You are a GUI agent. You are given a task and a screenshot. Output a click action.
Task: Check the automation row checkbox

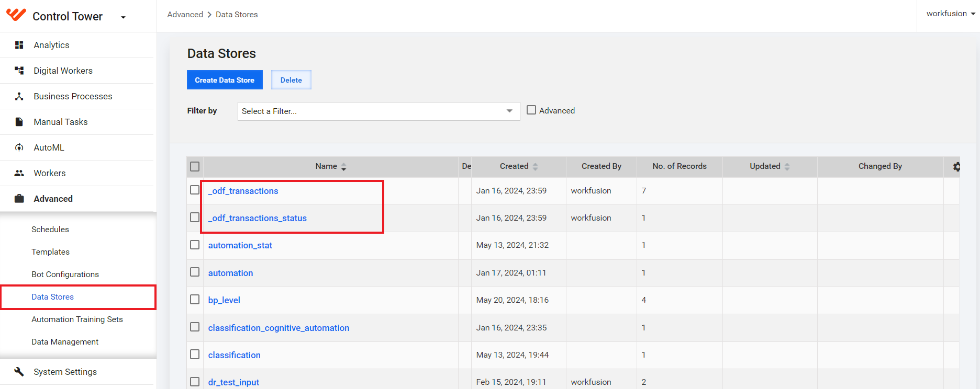[195, 272]
